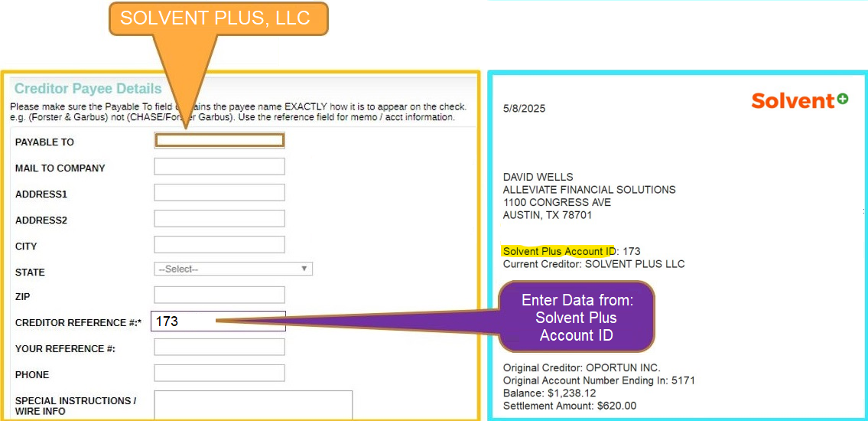
Task: Click the ADDRESS2 text box
Action: pyautogui.click(x=219, y=219)
